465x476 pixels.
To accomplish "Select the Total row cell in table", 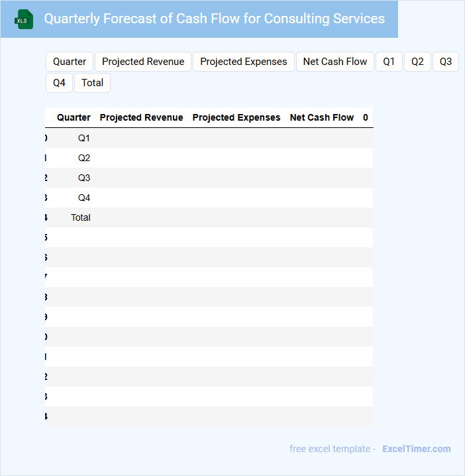I will (81, 217).
